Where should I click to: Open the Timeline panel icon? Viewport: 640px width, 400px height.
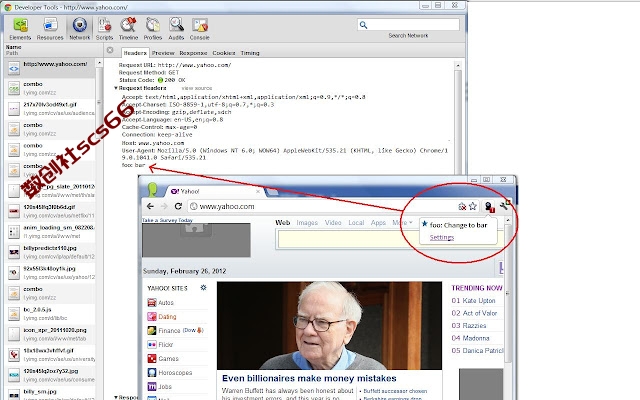[x=128, y=29]
